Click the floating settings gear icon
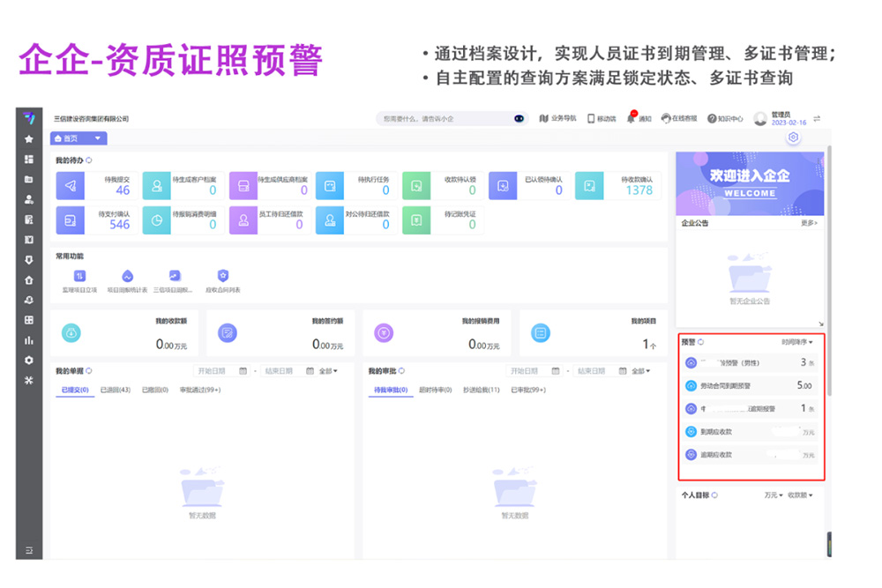This screenshot has height=588, width=882. pos(794,138)
